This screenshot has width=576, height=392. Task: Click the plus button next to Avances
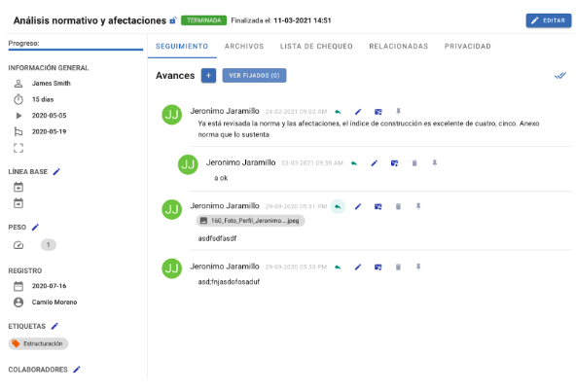pos(208,75)
